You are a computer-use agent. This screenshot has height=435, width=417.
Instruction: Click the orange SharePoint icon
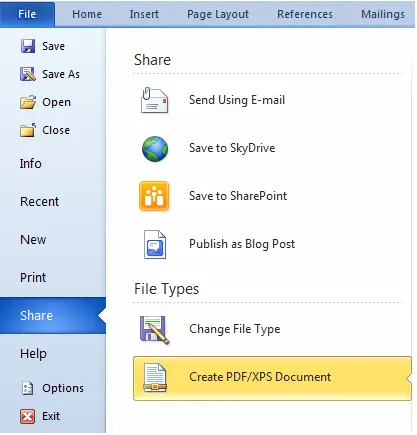tap(154, 196)
